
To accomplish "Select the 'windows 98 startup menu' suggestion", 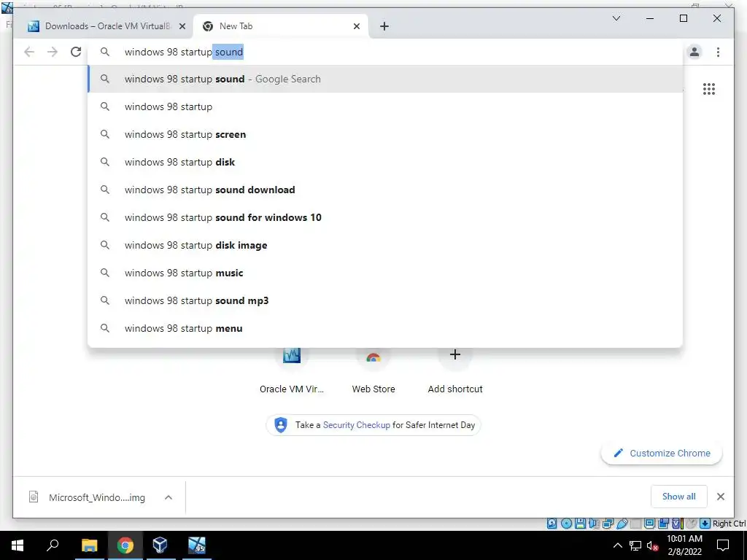I will pos(385,328).
